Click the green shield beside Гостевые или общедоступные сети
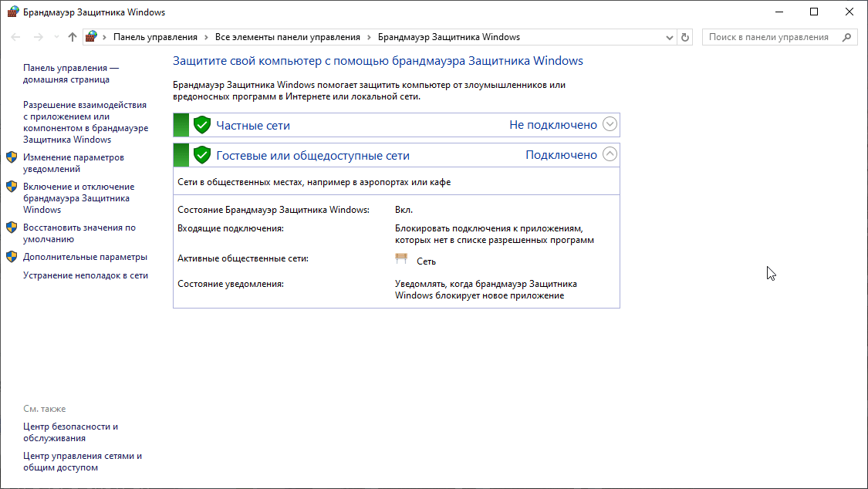868x489 pixels. click(201, 154)
